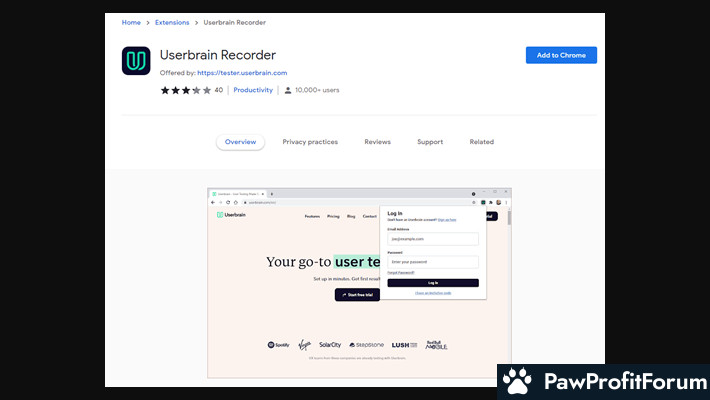
Task: Click the back arrow in the preview browser
Action: [213, 202]
